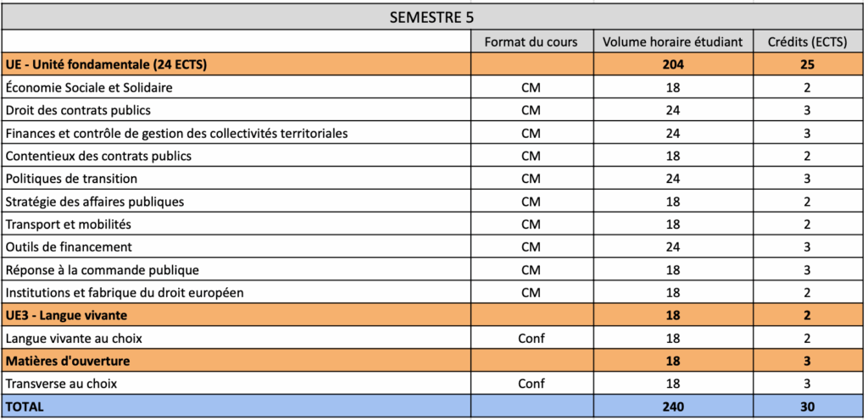Select the Outils de financement cell
Viewport: 868px width, 420px height.
coord(69,247)
